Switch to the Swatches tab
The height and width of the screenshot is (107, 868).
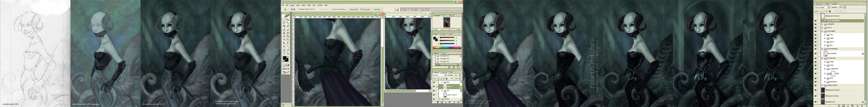443,34
